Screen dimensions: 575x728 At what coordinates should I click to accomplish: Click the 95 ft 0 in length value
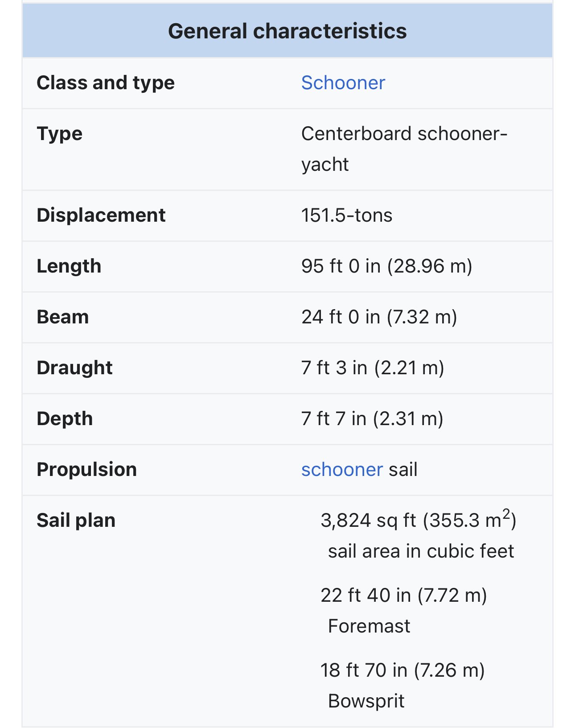[386, 266]
